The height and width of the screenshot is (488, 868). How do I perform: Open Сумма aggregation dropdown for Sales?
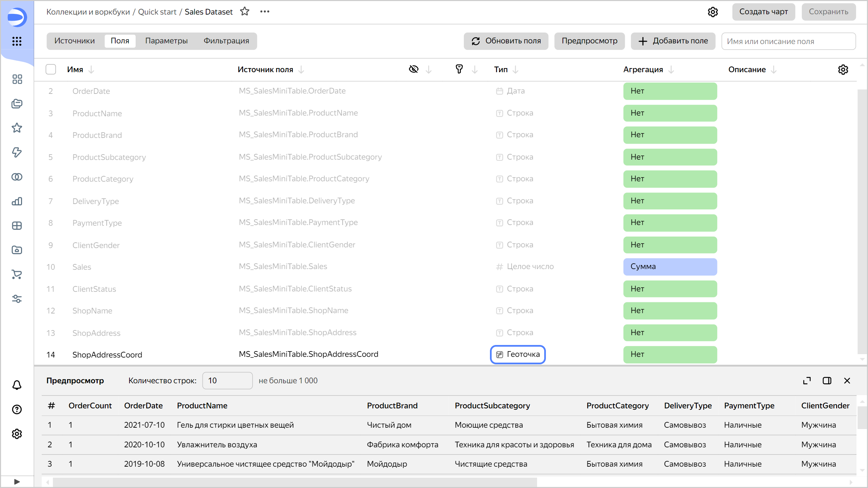coord(670,267)
